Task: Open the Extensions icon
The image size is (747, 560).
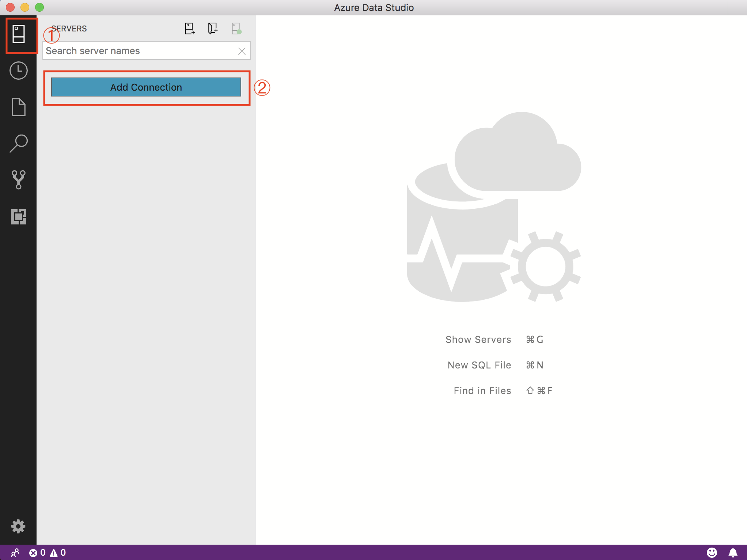Action: point(18,216)
